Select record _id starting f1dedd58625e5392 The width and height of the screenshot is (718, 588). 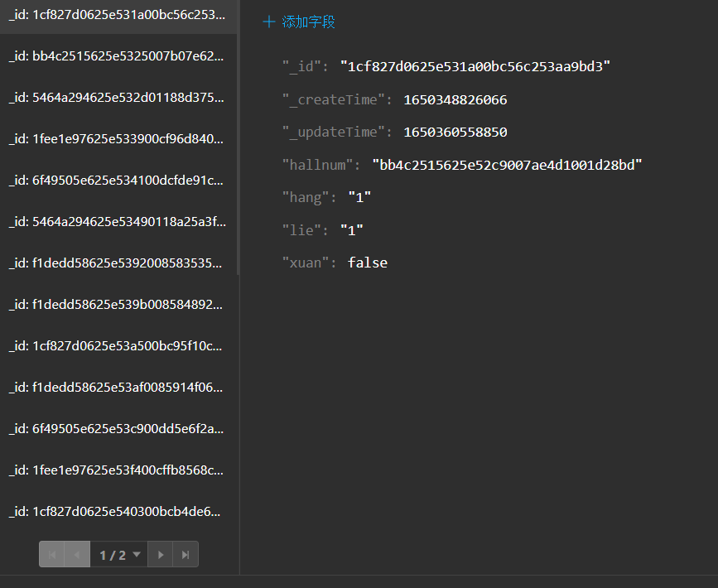(x=116, y=263)
